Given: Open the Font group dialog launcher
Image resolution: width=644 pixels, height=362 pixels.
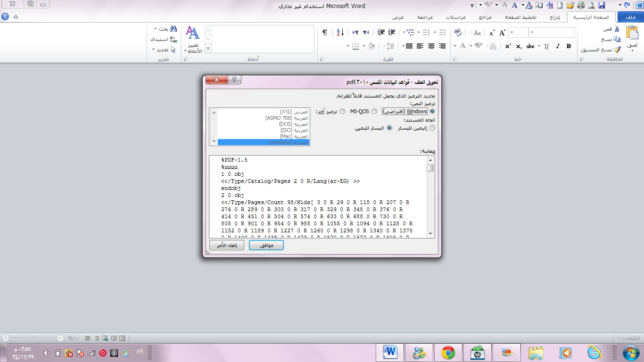Looking at the screenshot, I should 454,59.
